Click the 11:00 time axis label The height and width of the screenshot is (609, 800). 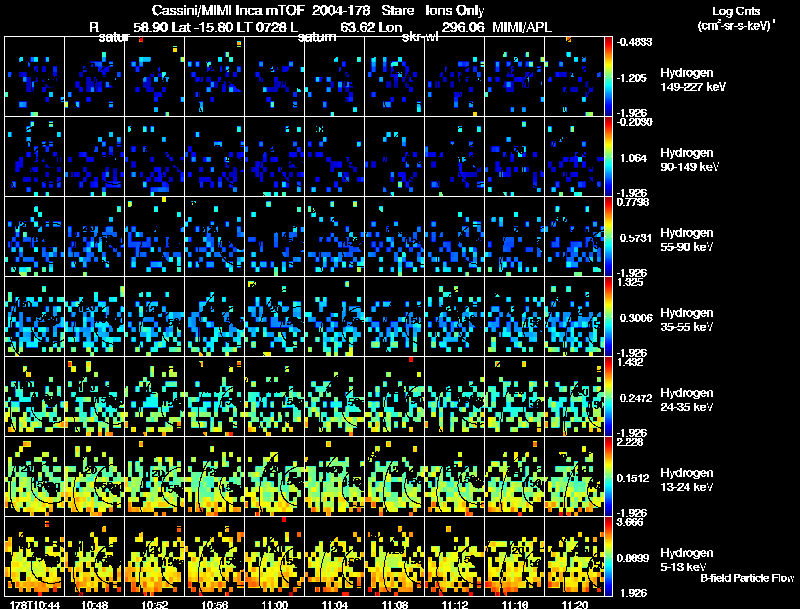(274, 605)
